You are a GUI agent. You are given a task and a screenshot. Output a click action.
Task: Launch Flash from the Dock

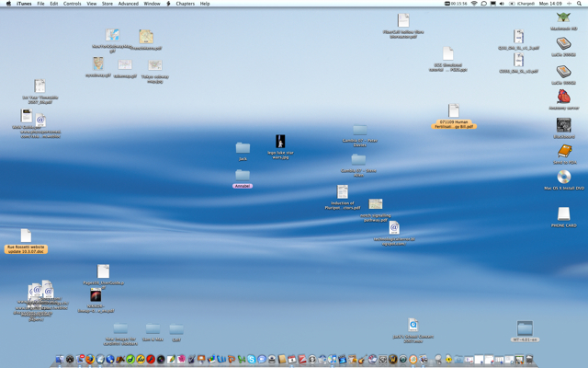point(151,360)
